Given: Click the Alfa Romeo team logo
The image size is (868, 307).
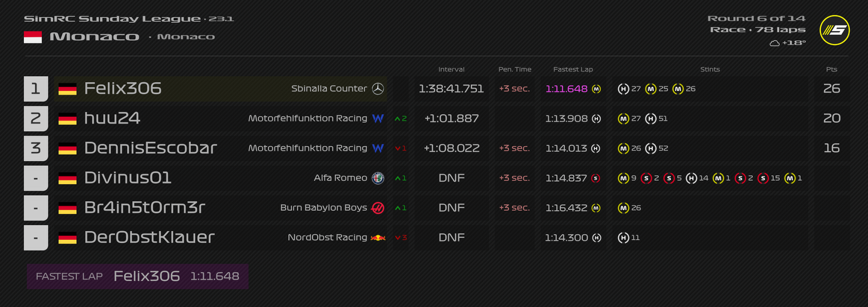Looking at the screenshot, I should [379, 178].
